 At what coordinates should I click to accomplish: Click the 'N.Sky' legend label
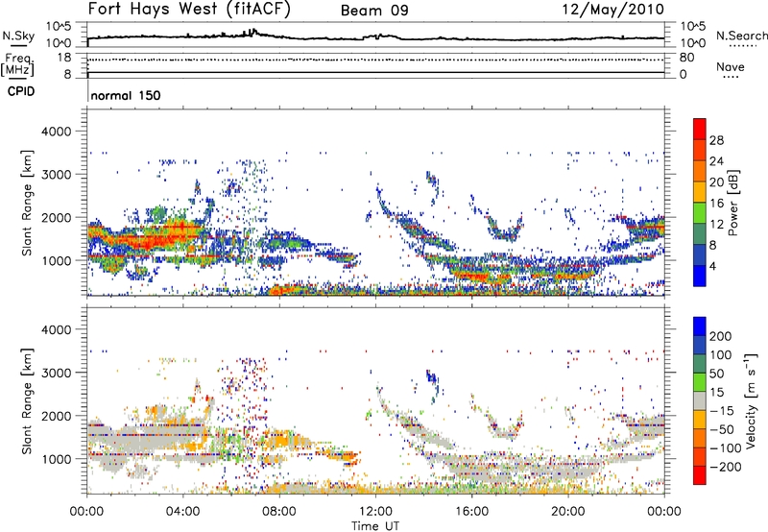coord(18,36)
